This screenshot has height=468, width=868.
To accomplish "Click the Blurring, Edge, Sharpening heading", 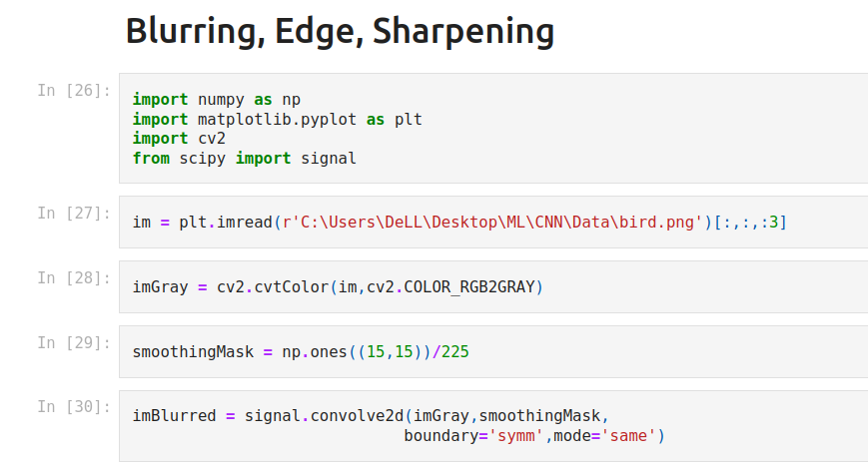I will point(340,32).
